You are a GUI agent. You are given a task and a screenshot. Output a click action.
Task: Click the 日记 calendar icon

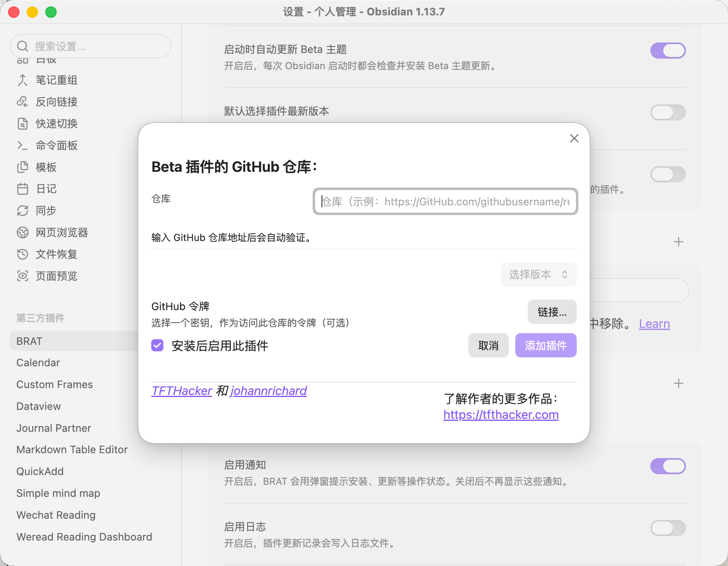click(23, 189)
